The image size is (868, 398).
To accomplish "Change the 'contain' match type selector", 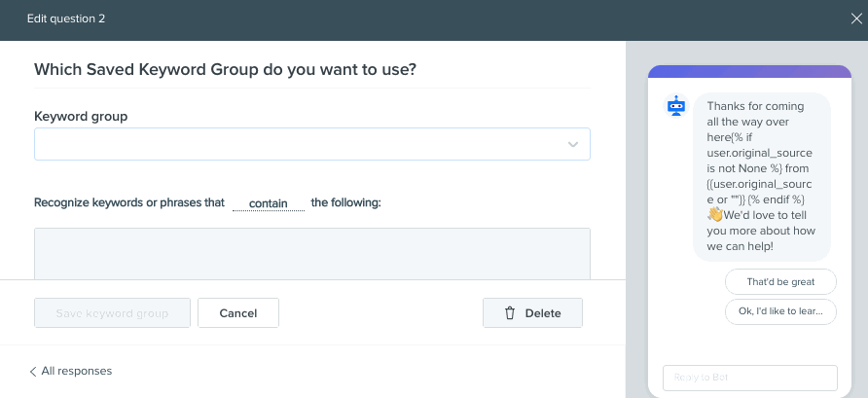I will pyautogui.click(x=269, y=203).
